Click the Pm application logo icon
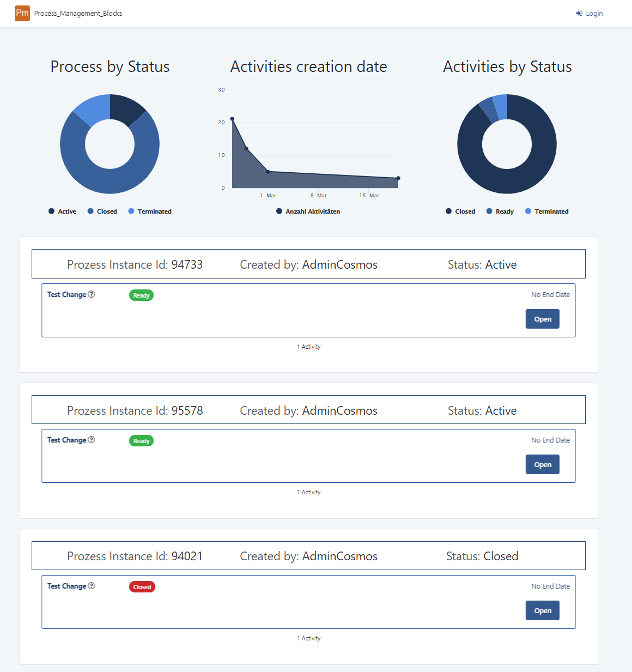 22,13
